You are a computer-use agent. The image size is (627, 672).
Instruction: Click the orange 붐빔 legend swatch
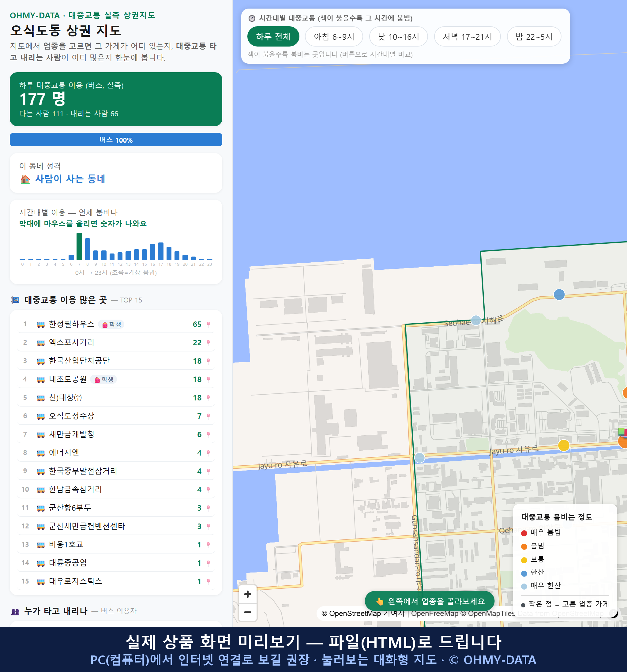(x=524, y=546)
